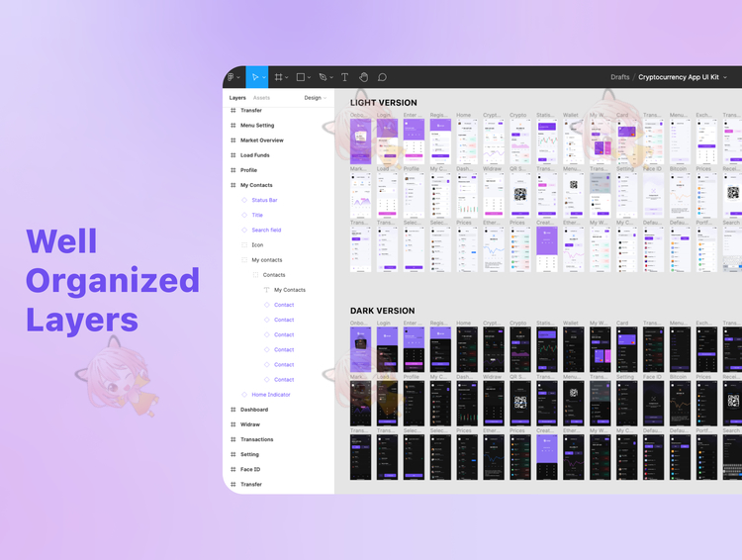Screen dimensions: 742x560
Task: Select Card frame in dark version
Action: click(626, 349)
